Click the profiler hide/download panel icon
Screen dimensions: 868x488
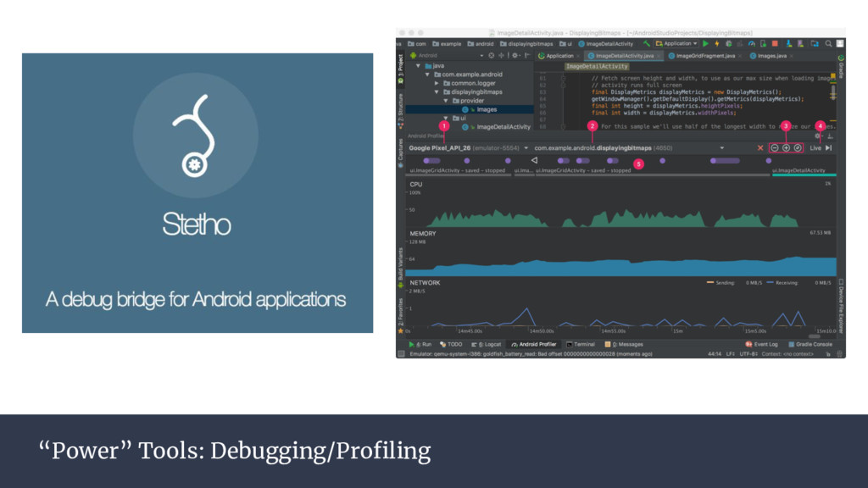pyautogui.click(x=830, y=136)
